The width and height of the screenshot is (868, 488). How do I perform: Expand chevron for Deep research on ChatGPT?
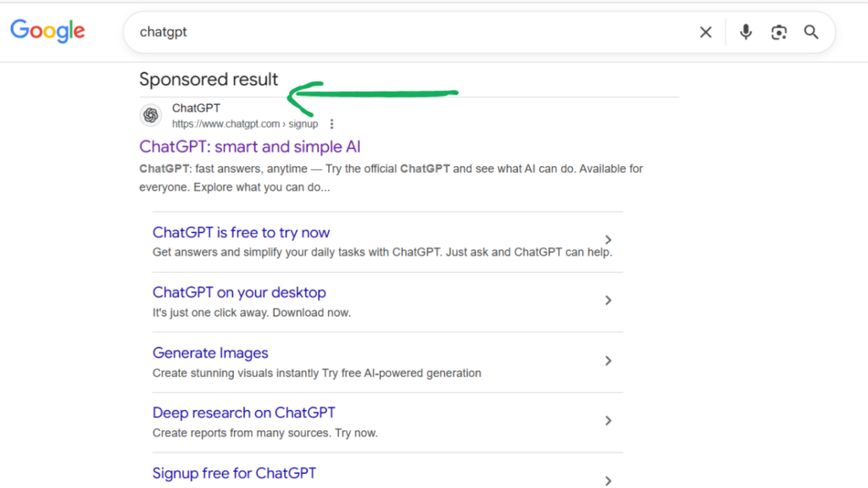coord(608,420)
